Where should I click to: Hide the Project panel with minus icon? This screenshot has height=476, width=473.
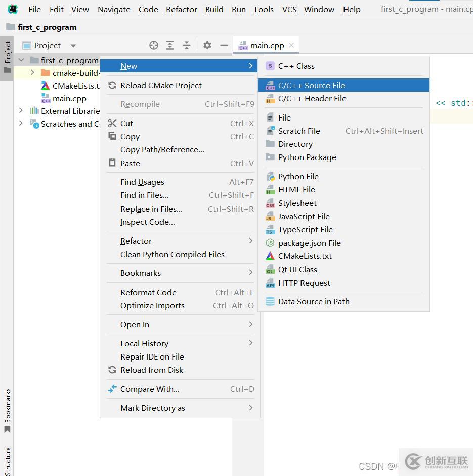click(x=224, y=45)
